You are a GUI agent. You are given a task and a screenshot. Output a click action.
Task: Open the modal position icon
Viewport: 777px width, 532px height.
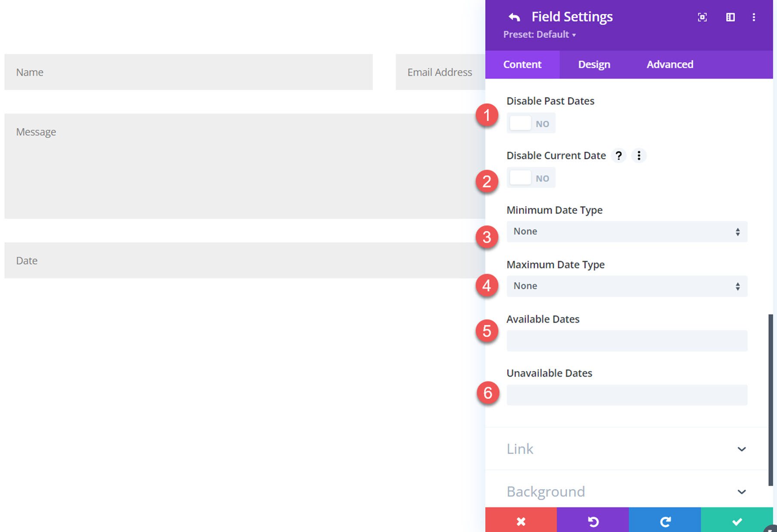730,17
